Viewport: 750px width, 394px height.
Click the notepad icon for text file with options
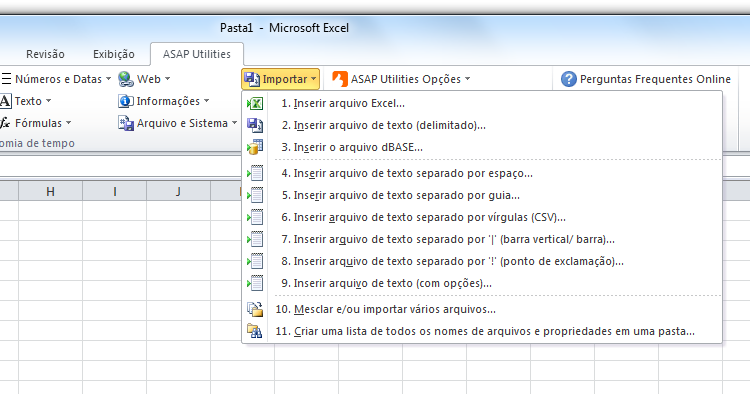255,283
